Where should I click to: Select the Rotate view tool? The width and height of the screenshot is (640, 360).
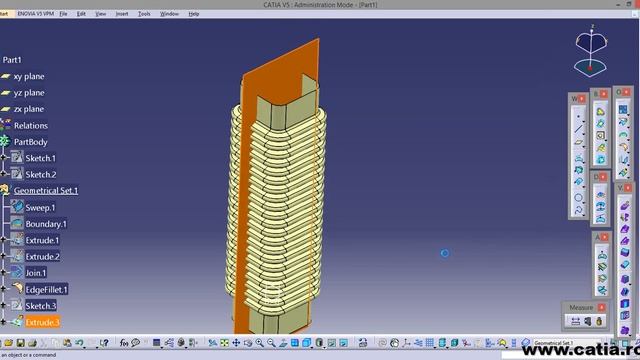tap(248, 343)
